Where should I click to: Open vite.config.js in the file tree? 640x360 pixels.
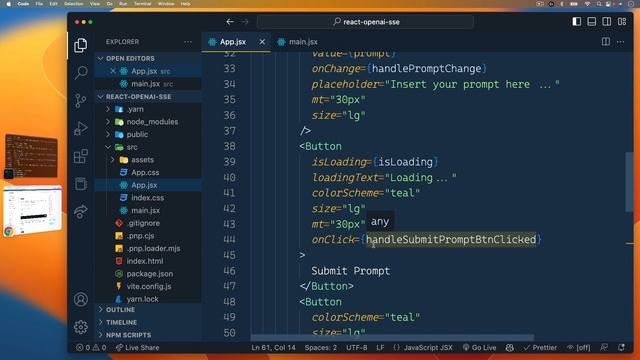148,287
